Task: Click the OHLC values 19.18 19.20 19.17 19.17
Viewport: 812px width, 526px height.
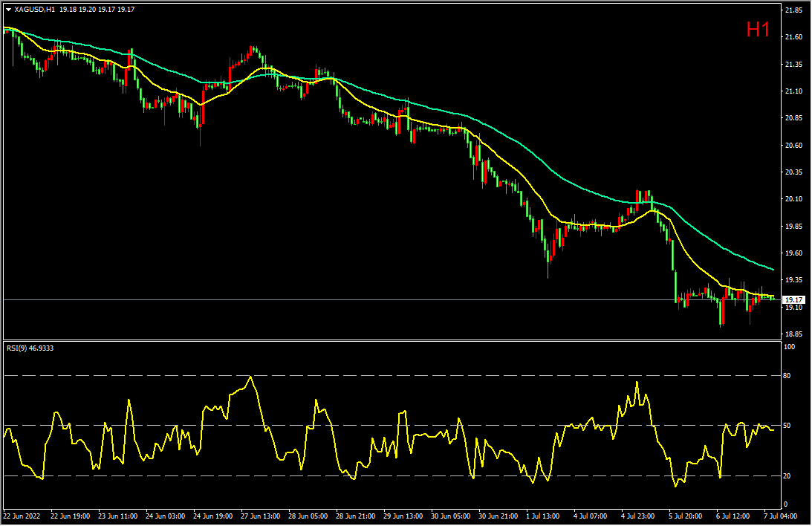Action: coord(97,10)
